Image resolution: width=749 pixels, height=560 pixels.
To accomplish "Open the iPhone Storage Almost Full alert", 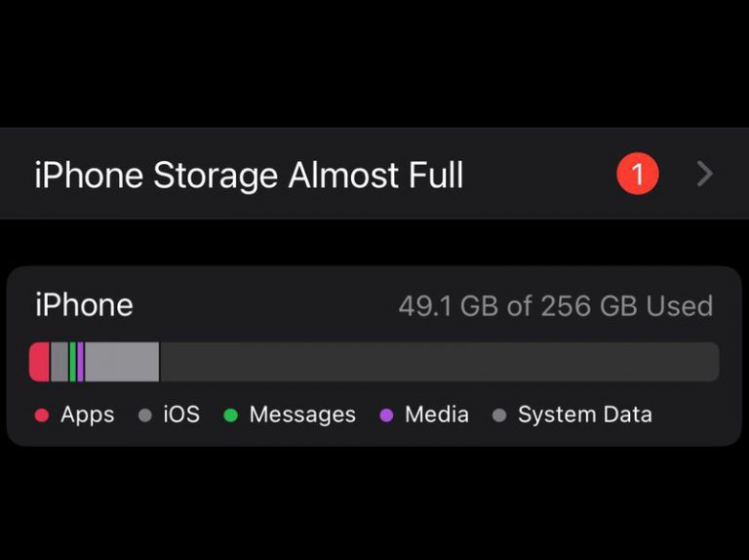I will tap(249, 176).
